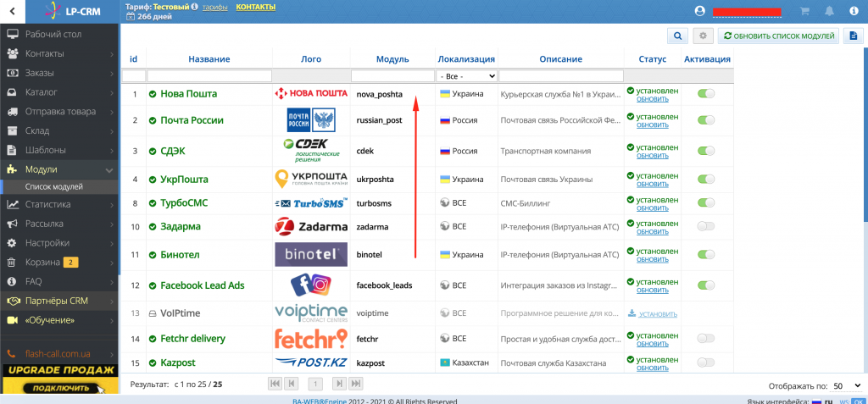Open flash-call.com.ua sidebar link

[x=58, y=354]
